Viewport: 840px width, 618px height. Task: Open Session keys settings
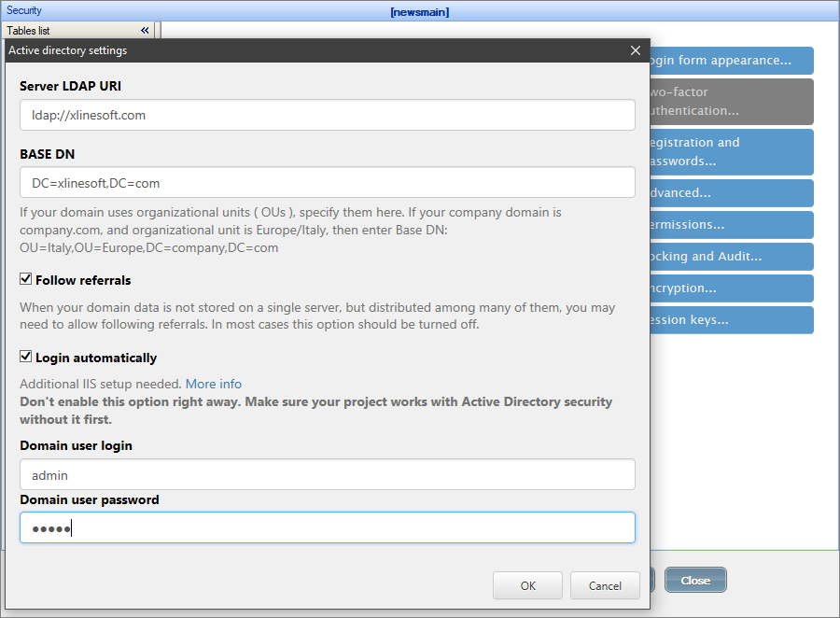click(747, 319)
